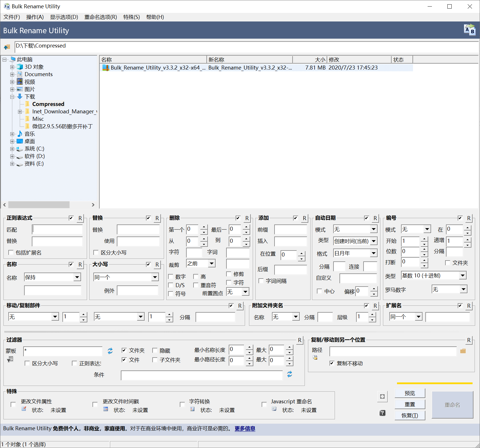
Task: Increase 递增 value with up stepper arrow
Action: 468,239
